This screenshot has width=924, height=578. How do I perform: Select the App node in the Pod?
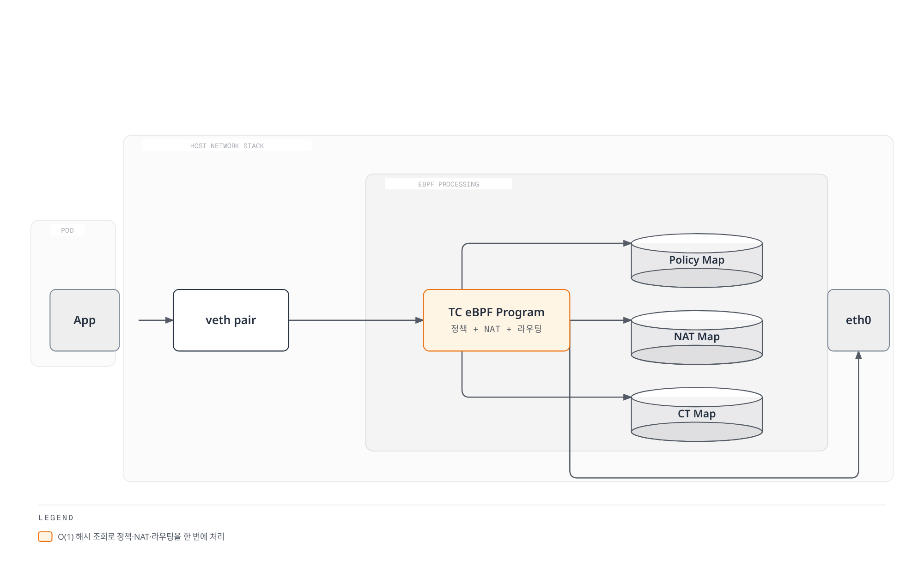85,320
